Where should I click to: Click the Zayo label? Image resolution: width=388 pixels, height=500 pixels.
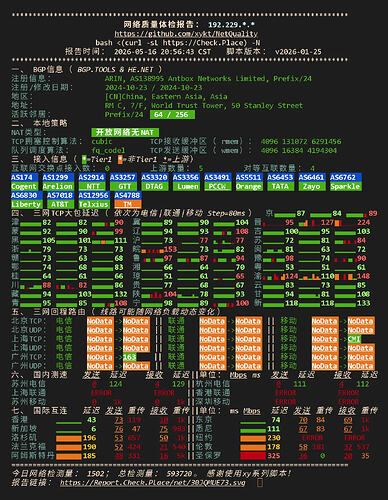(312, 186)
